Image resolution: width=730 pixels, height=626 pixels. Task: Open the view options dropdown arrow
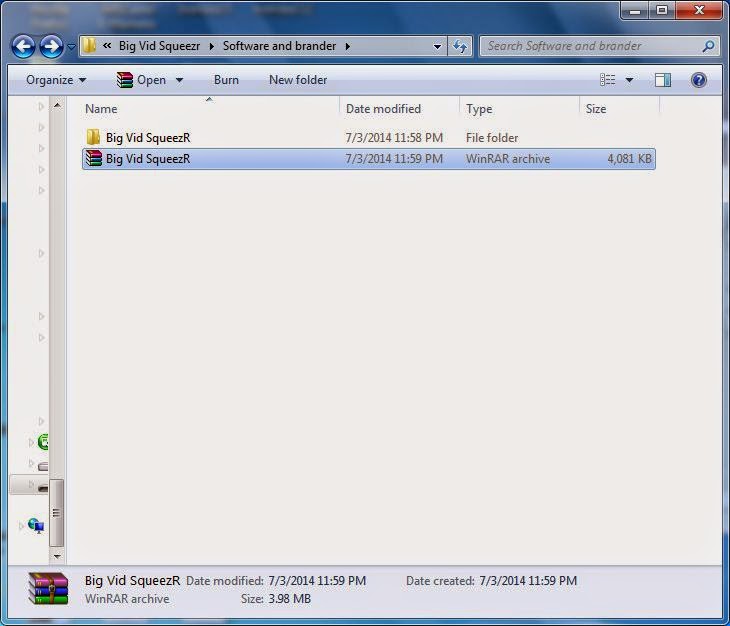click(x=629, y=81)
